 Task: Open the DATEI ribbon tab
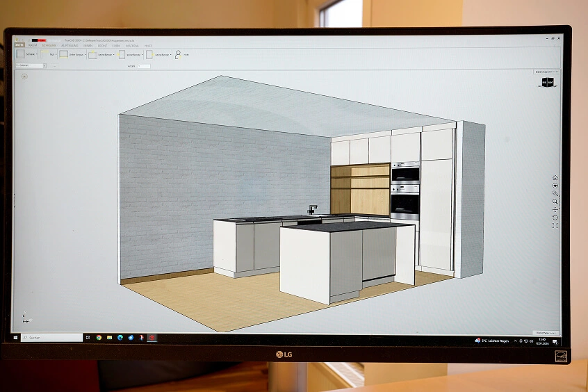pyautogui.click(x=19, y=45)
